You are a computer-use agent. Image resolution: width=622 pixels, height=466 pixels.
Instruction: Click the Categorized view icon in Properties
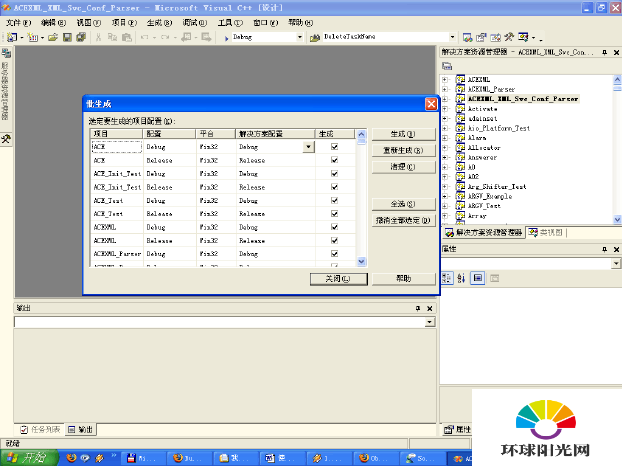[x=447, y=278]
